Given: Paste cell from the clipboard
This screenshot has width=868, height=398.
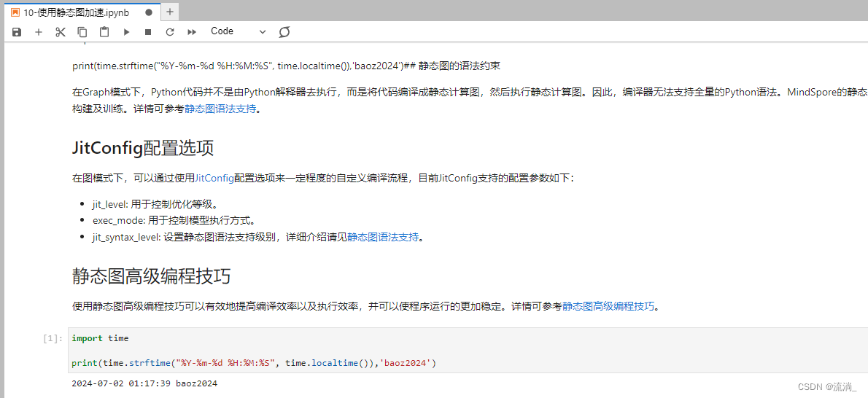Looking at the screenshot, I should click(x=104, y=32).
